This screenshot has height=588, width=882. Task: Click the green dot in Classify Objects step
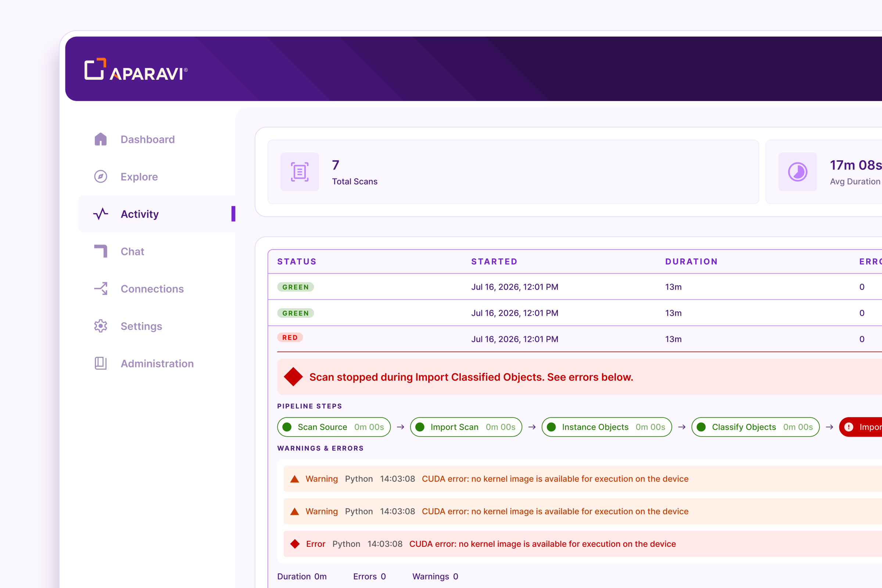(701, 427)
